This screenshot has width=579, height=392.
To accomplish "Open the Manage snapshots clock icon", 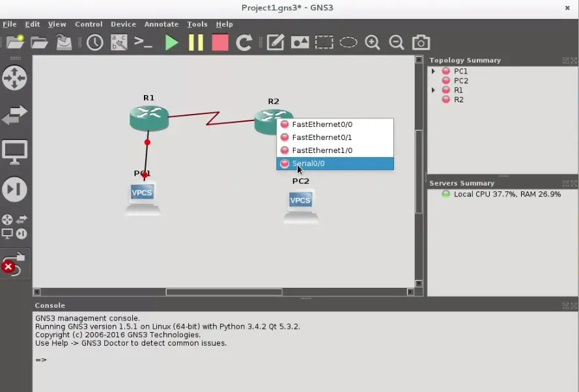I will 95,42.
